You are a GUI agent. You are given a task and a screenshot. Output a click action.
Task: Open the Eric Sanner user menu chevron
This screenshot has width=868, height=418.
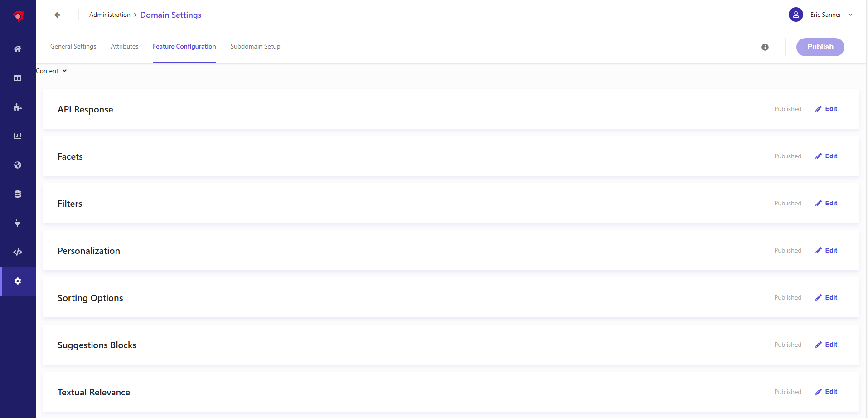(851, 15)
